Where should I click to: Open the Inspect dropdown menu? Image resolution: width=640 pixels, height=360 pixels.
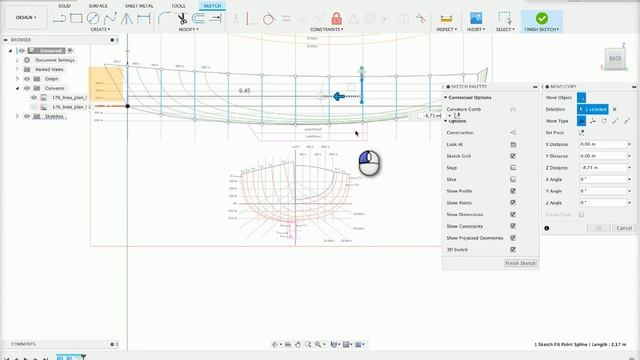click(447, 29)
